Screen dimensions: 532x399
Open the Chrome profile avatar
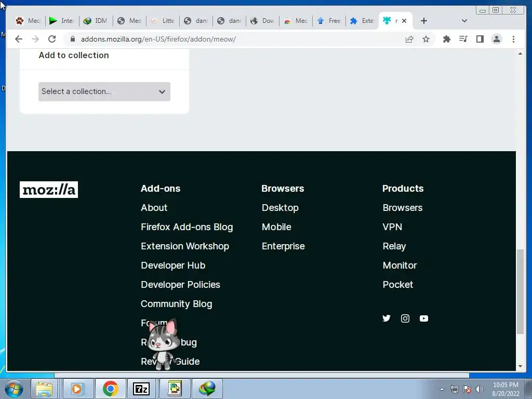coord(496,39)
